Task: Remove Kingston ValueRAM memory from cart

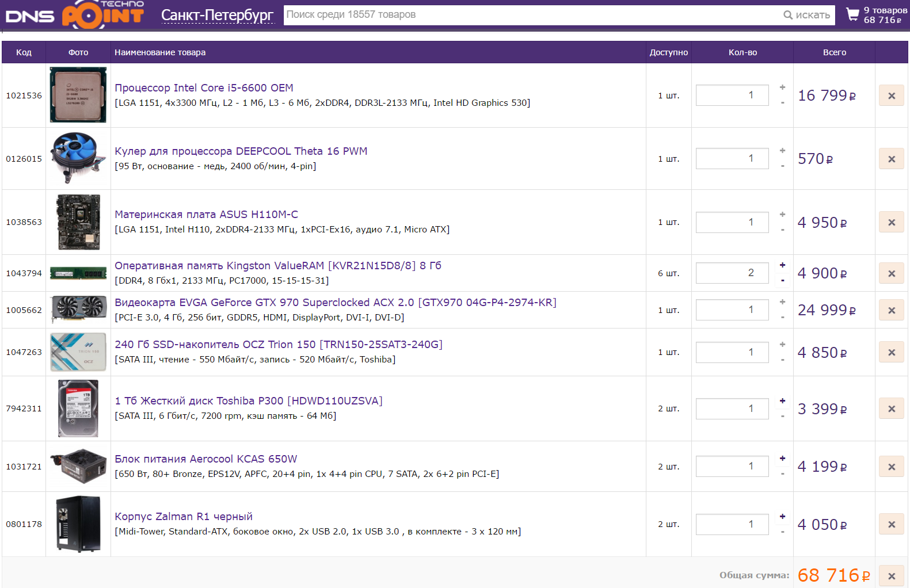Action: tap(891, 273)
